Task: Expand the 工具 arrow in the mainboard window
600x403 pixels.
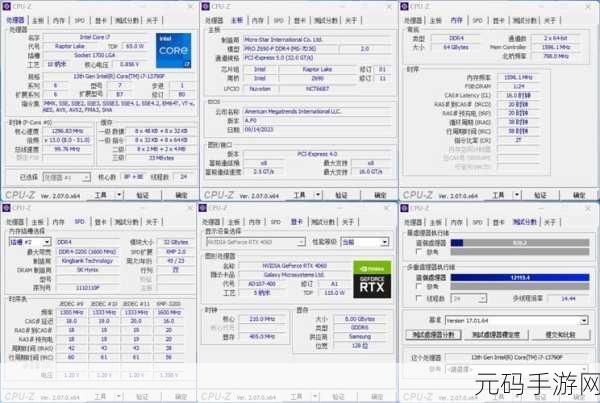Action: tap(318, 195)
